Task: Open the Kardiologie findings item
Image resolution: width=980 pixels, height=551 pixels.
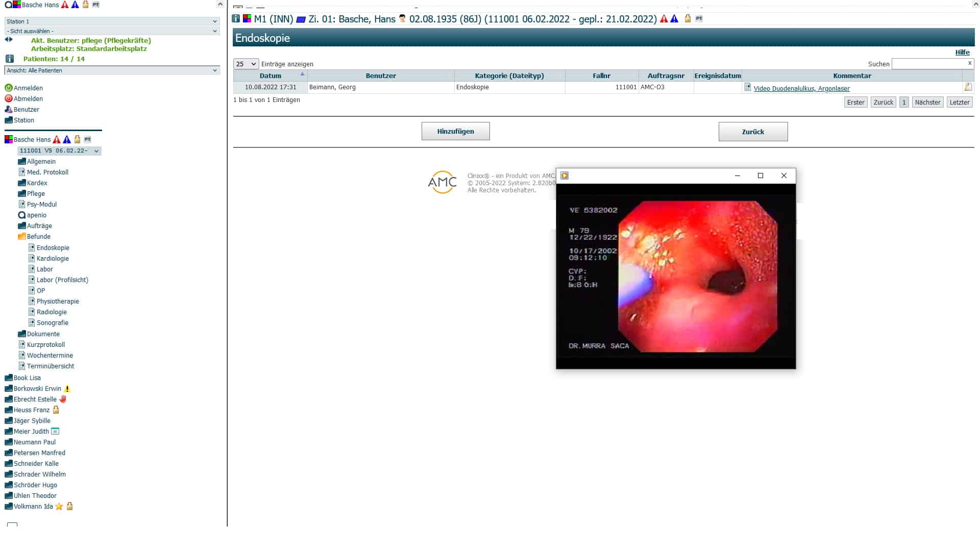Action: (x=53, y=258)
